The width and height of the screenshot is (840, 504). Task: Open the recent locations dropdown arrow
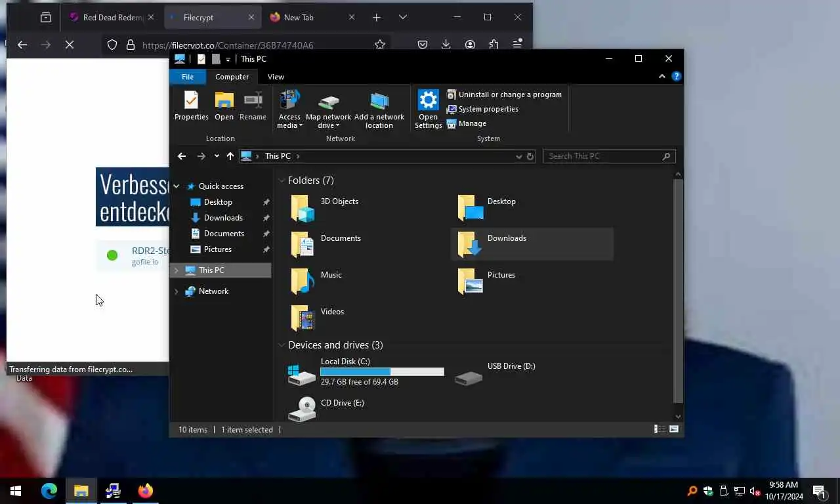point(217,156)
